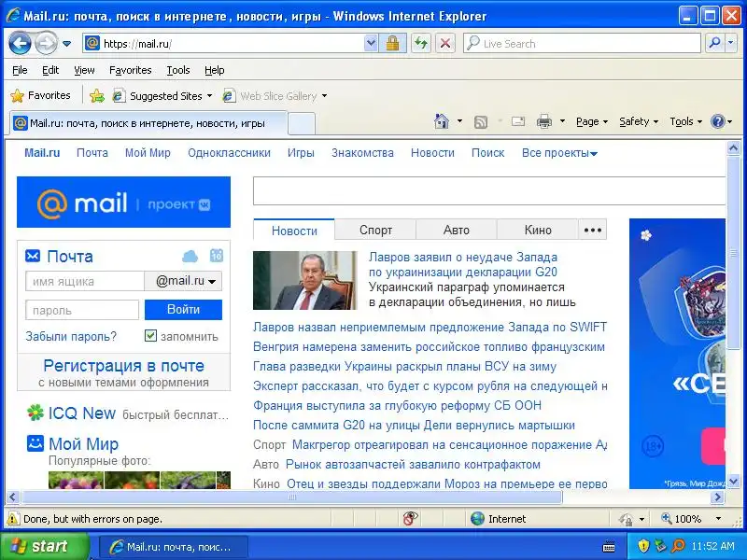View security report via lock icon

[x=392, y=44]
